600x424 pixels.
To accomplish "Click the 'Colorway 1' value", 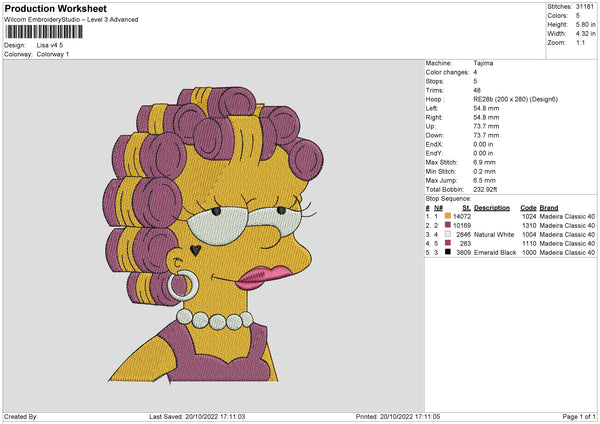I will pyautogui.click(x=53, y=54).
